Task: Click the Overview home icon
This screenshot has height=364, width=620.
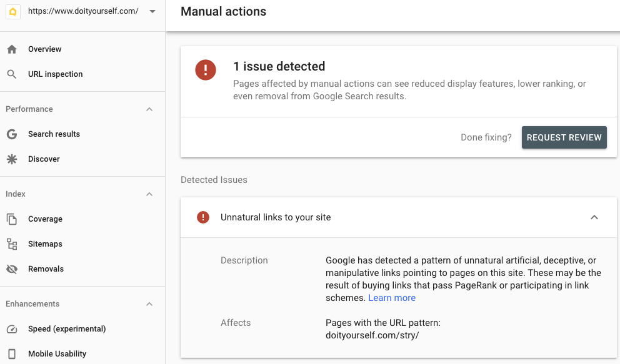Action: pyautogui.click(x=12, y=49)
